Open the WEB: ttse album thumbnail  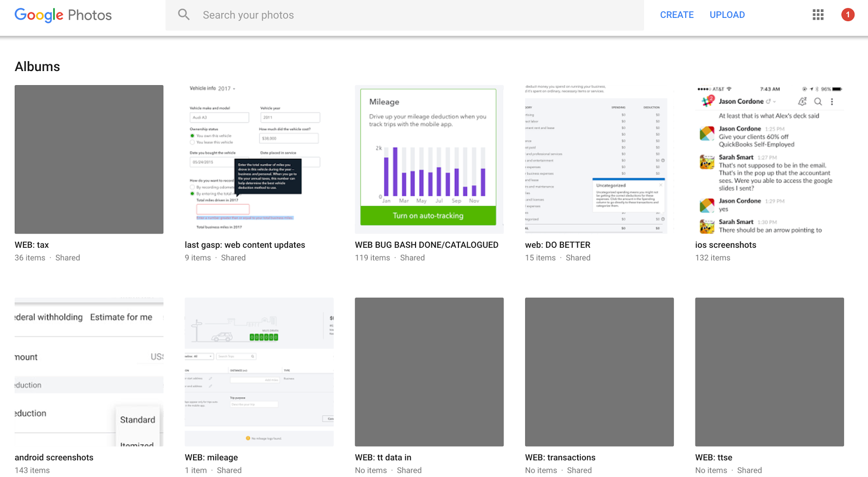tap(770, 372)
